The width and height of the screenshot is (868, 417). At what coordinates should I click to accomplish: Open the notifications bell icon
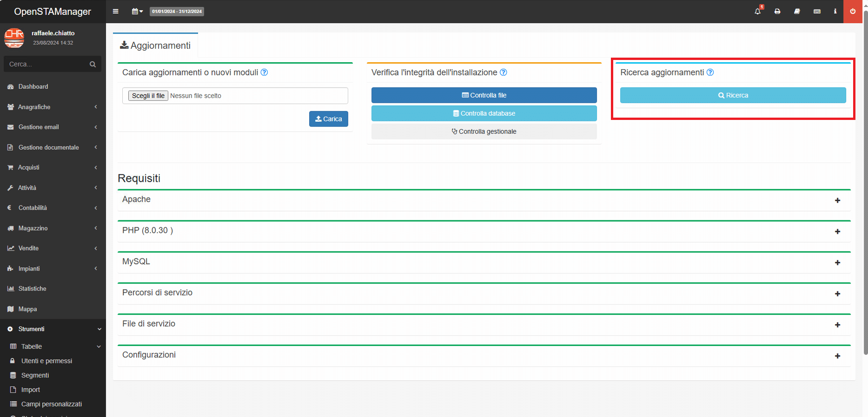[x=758, y=11]
